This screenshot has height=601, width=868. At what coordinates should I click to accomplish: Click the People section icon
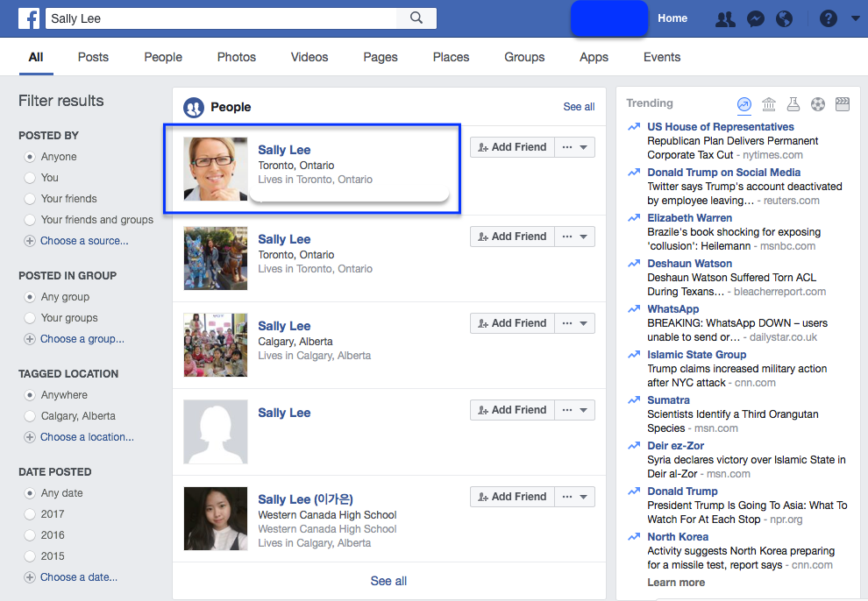[x=194, y=107]
